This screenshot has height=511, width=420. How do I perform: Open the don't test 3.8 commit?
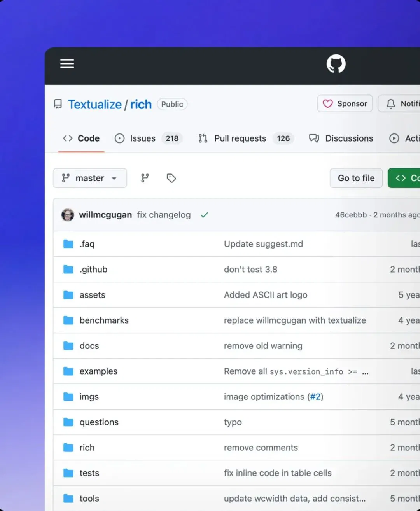pyautogui.click(x=250, y=269)
